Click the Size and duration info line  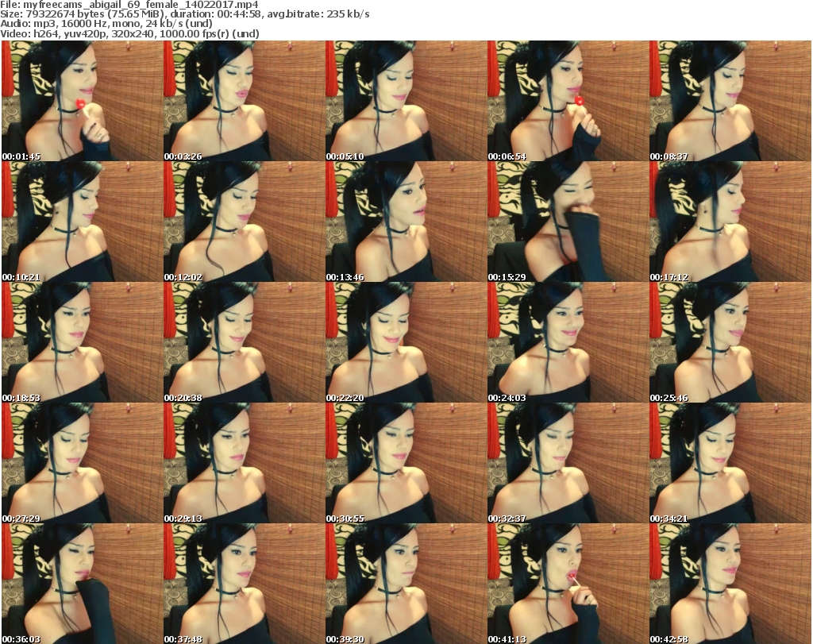pyautogui.click(x=185, y=14)
